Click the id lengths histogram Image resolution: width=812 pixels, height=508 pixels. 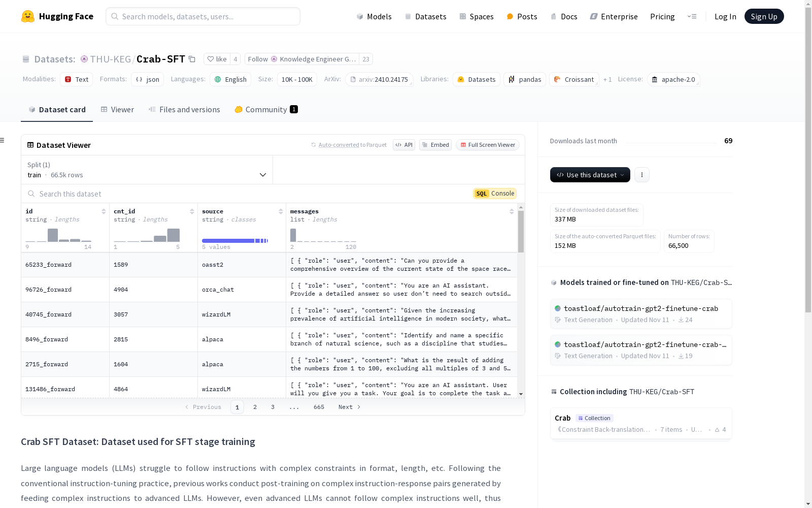coord(58,235)
